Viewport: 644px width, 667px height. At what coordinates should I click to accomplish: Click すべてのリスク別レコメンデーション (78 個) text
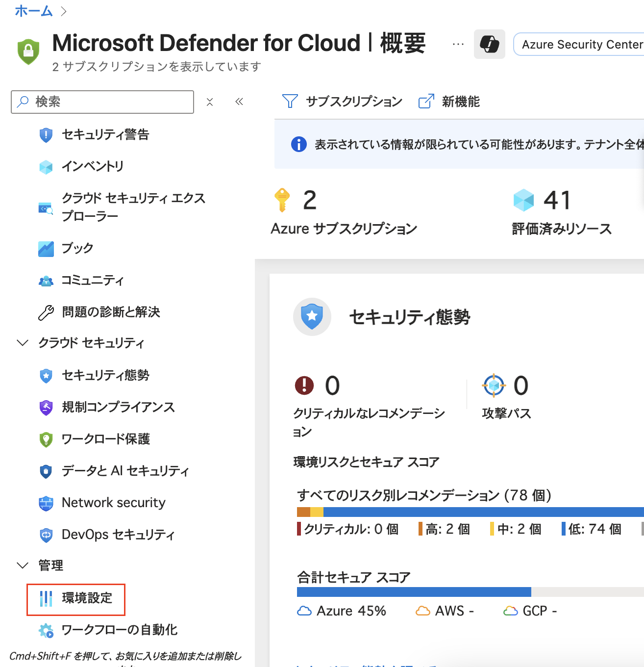click(x=424, y=495)
